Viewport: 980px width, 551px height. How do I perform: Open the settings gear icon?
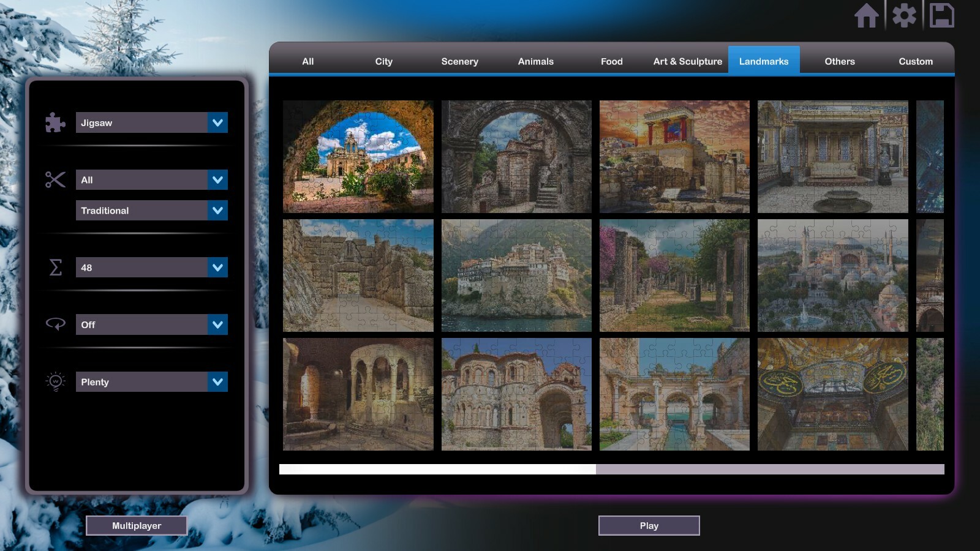click(905, 17)
